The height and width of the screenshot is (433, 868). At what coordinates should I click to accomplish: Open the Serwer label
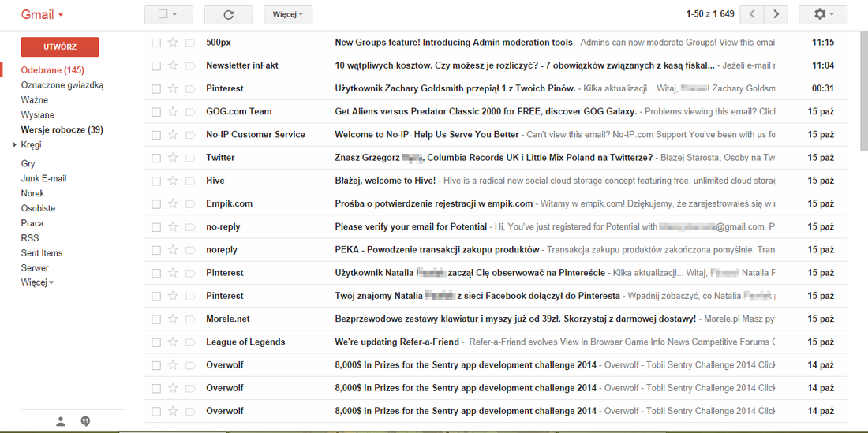pyautogui.click(x=35, y=267)
